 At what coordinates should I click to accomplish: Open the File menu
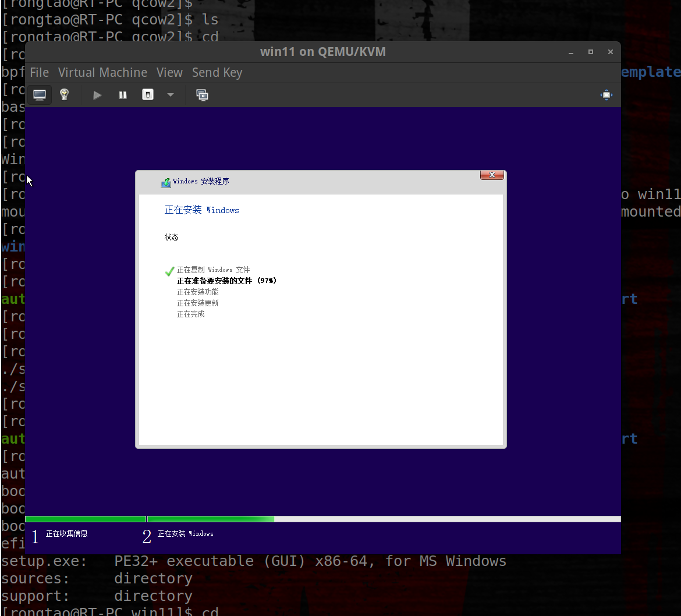[x=39, y=72]
